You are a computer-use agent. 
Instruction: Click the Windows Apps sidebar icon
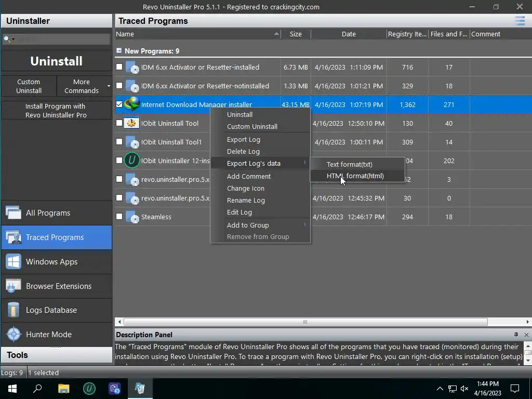pyautogui.click(x=13, y=262)
